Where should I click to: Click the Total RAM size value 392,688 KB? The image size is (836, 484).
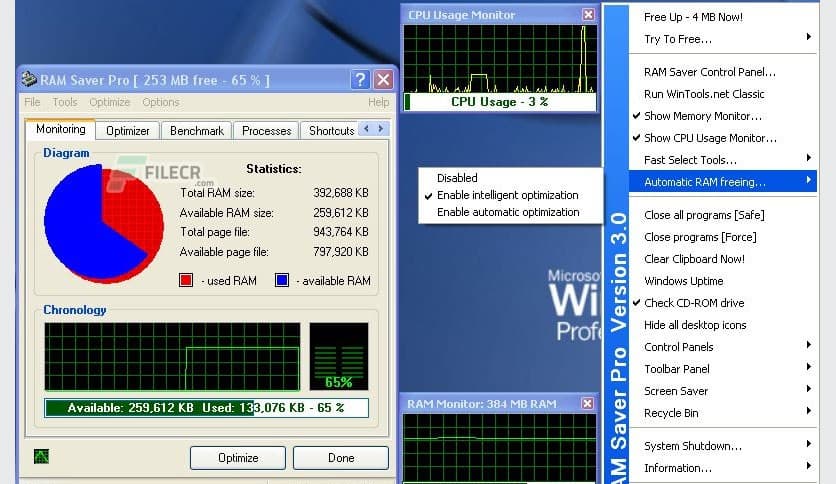click(x=341, y=192)
